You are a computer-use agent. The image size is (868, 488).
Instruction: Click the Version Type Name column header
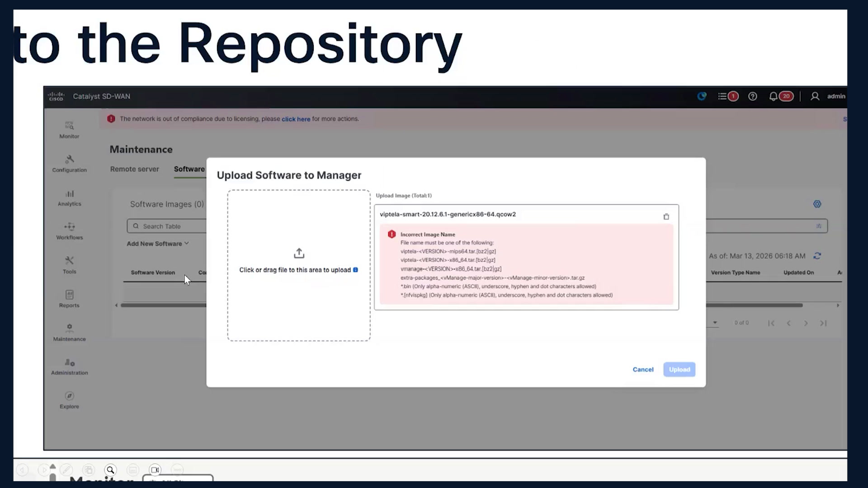tap(736, 272)
